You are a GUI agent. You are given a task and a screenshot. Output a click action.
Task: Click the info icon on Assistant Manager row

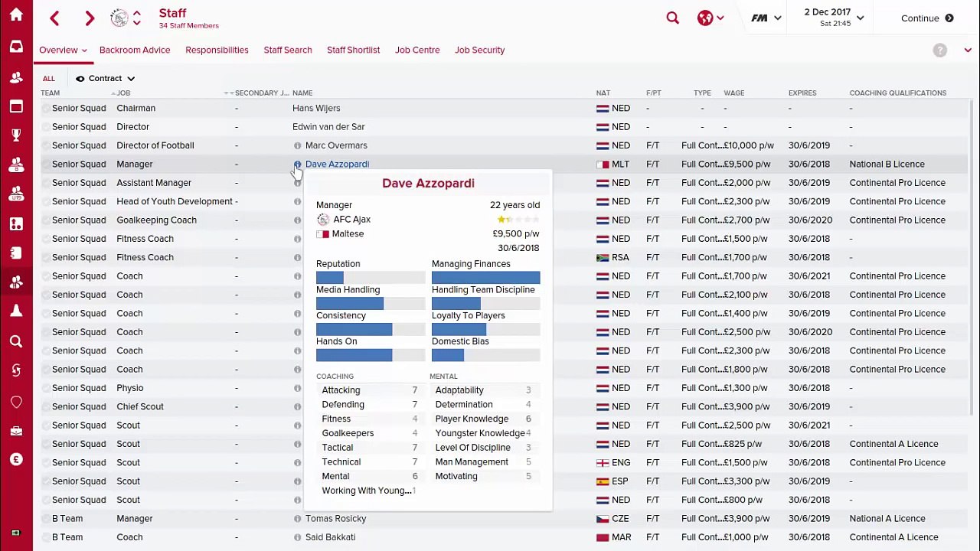click(297, 183)
